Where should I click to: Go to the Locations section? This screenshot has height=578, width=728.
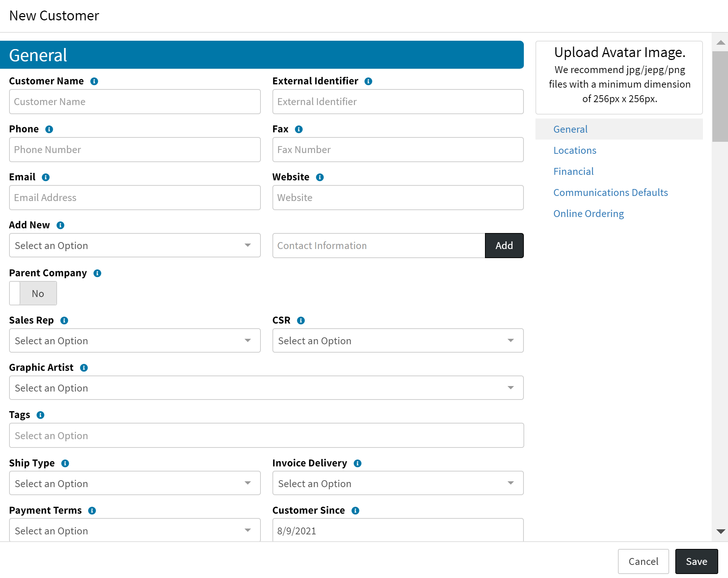coord(575,150)
